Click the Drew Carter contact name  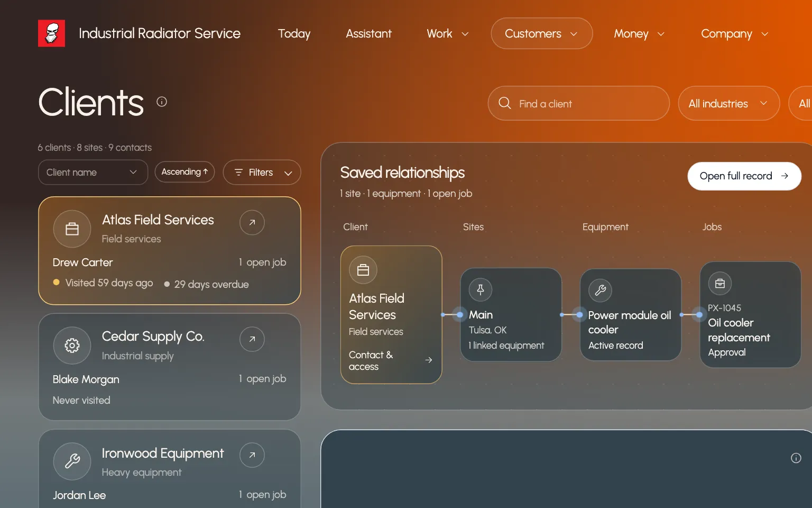point(82,262)
